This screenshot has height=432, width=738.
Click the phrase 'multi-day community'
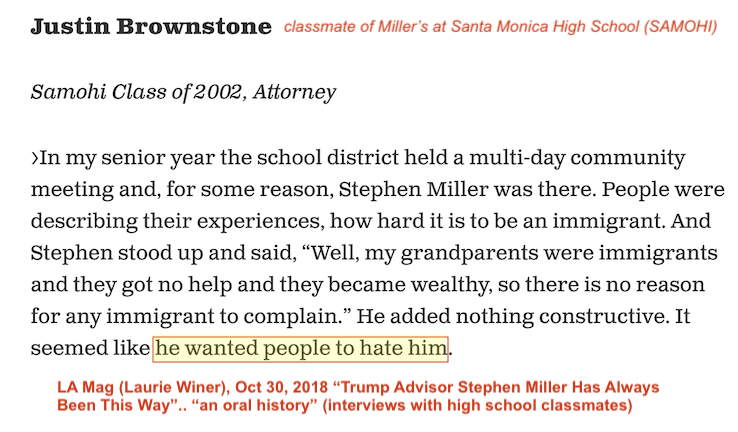tap(577, 158)
